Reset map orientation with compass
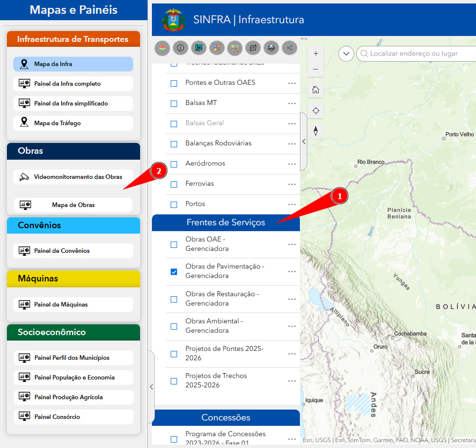 316,131
